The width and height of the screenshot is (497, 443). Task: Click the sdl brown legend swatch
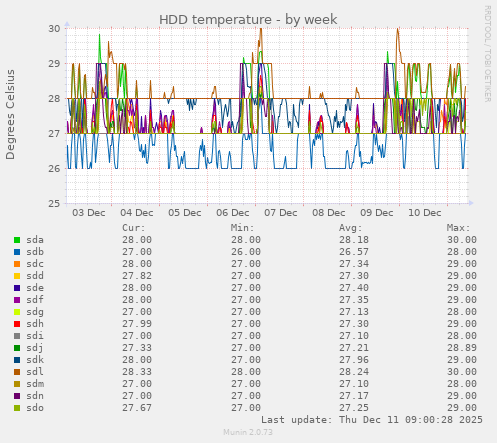pos(17,372)
